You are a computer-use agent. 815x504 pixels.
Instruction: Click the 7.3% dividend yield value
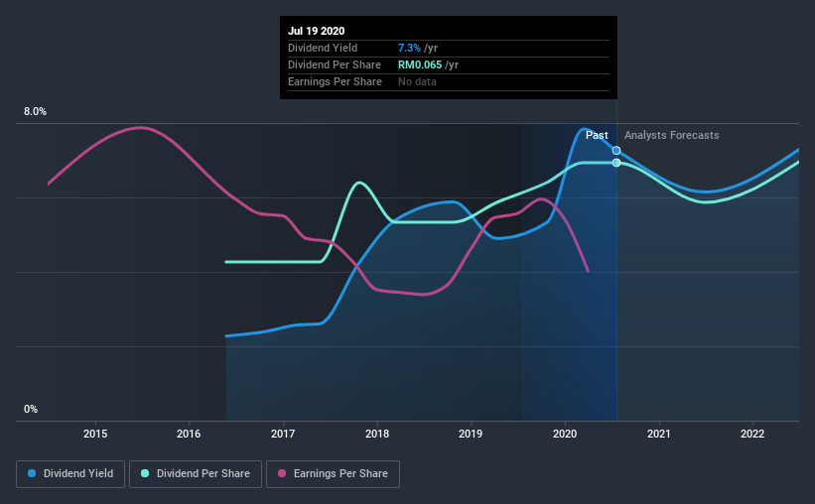[409, 48]
